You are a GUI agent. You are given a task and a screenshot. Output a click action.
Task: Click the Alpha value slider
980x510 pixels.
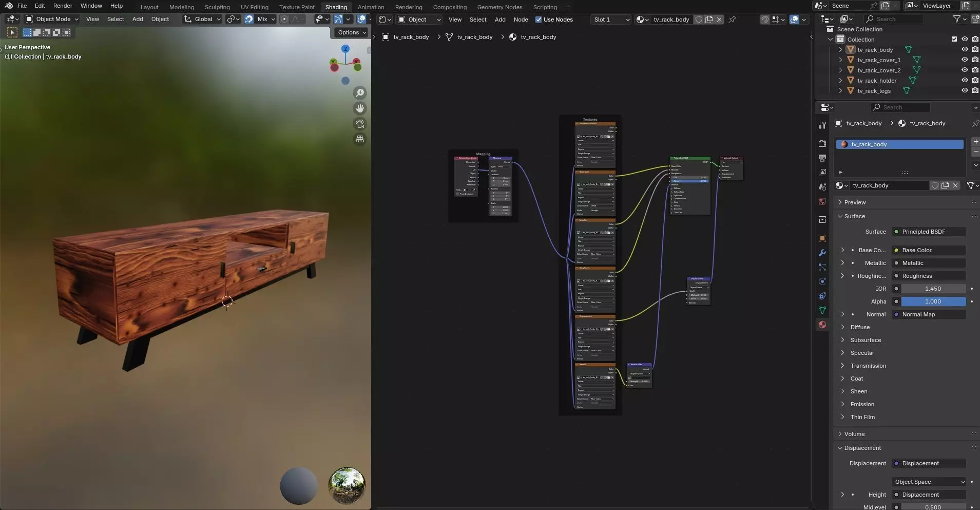coord(933,301)
